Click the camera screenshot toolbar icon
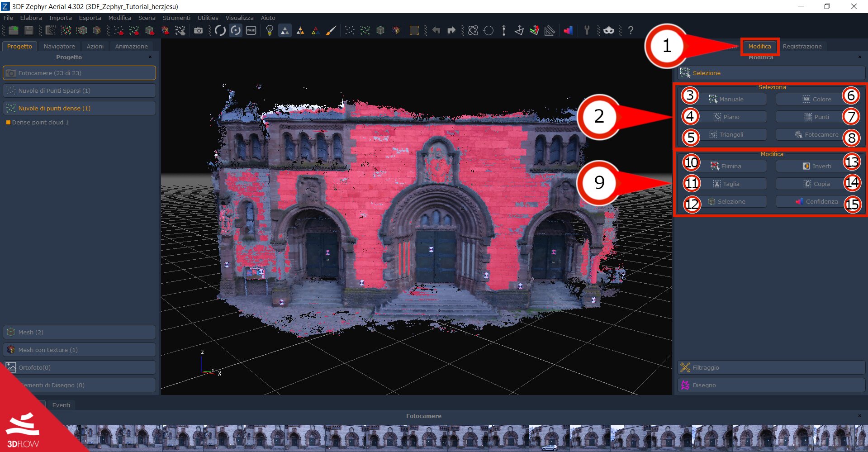Image resolution: width=868 pixels, height=452 pixels. [x=198, y=30]
